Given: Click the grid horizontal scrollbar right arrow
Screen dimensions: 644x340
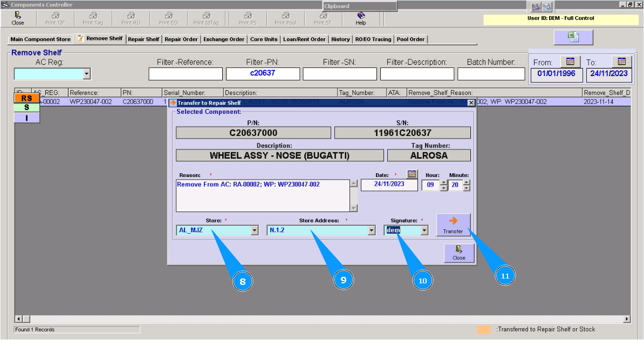Looking at the screenshot, I should (627, 318).
